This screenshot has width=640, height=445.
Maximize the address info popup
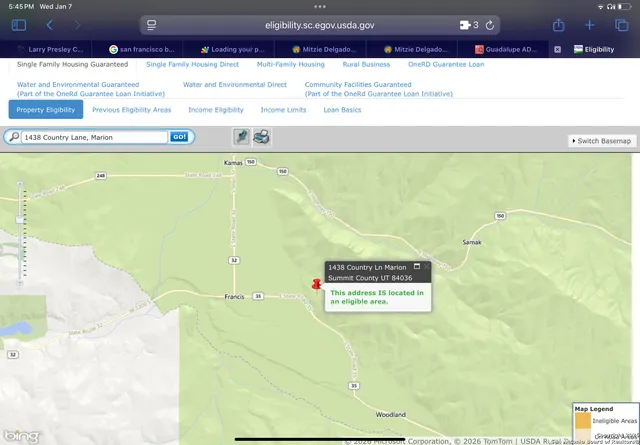[417, 267]
